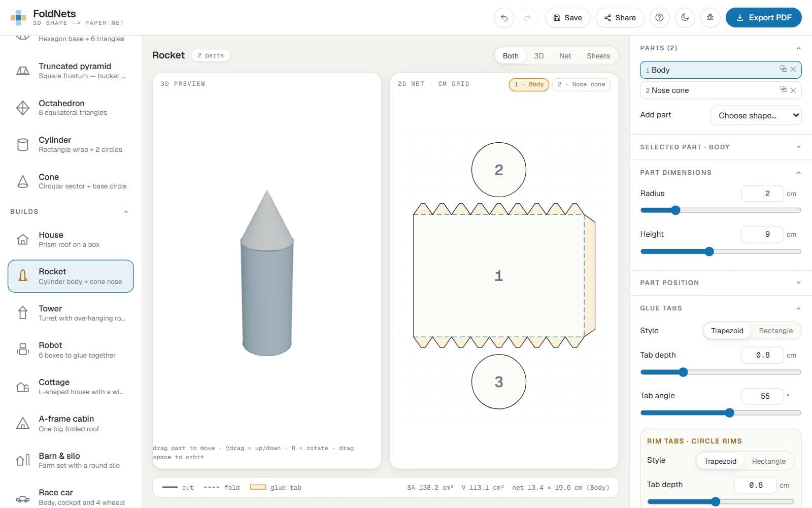Image resolution: width=812 pixels, height=508 pixels.
Task: Load the House build
Action: tap(71, 239)
